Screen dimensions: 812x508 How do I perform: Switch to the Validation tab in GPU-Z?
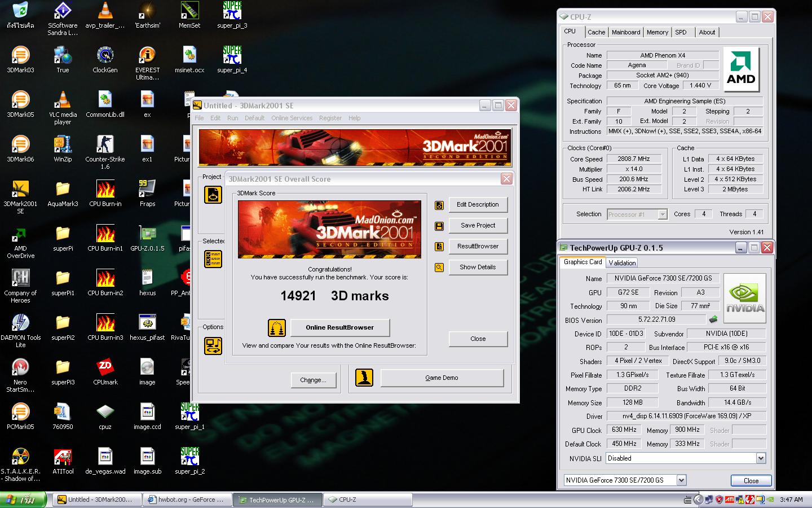tap(622, 262)
